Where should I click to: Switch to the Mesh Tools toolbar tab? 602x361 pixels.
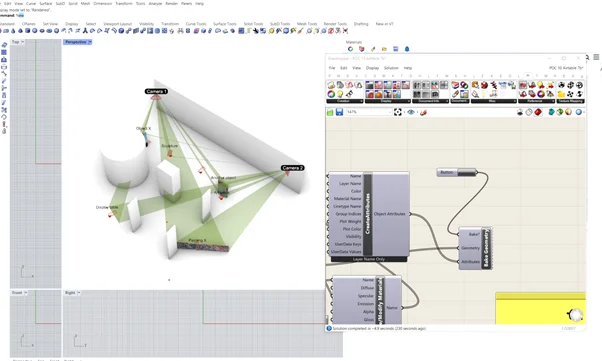click(x=307, y=24)
